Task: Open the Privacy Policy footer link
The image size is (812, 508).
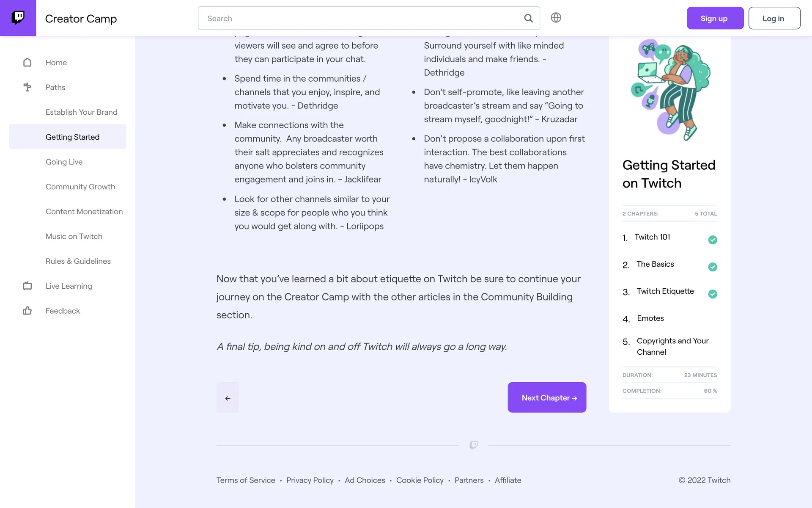Action: click(310, 480)
